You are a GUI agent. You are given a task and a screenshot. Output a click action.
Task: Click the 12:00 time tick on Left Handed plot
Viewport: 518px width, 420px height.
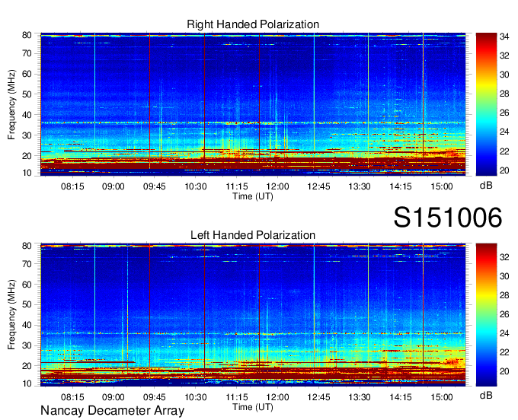277,397
